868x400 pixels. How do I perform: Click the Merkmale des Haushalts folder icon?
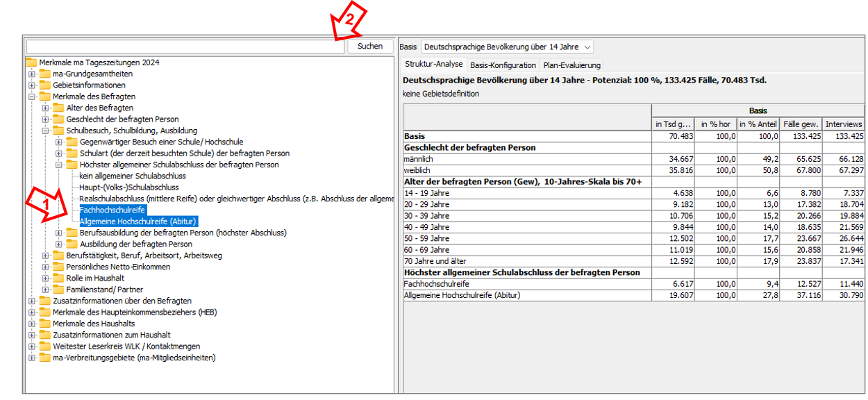(45, 324)
